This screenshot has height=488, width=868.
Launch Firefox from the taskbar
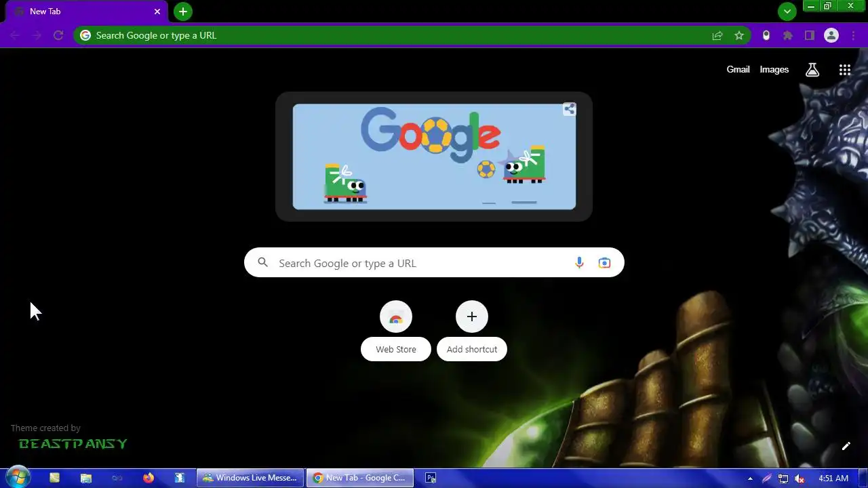pos(149,478)
